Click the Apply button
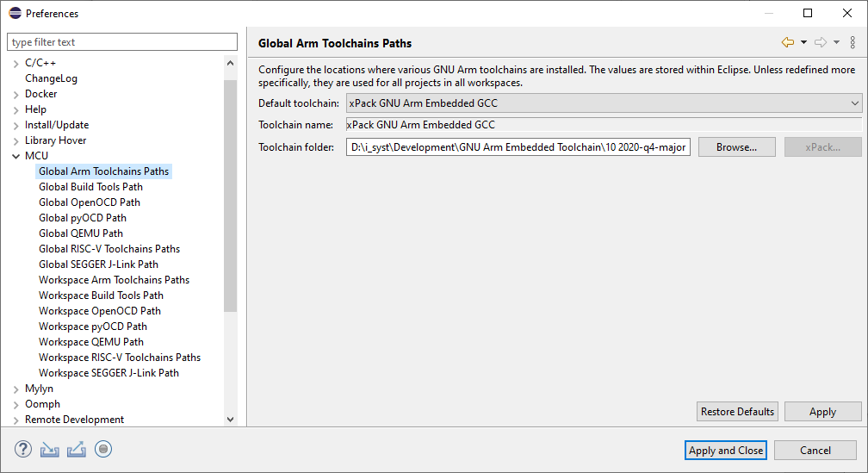 (822, 412)
